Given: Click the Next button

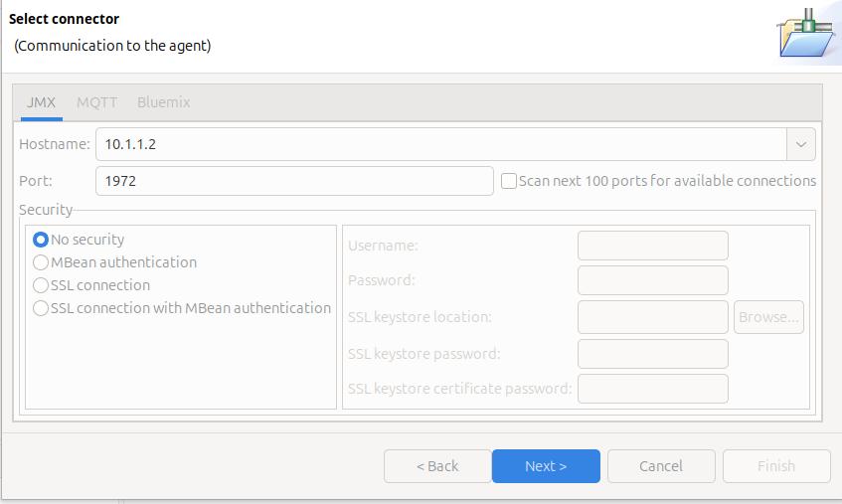Looking at the screenshot, I should [x=546, y=466].
